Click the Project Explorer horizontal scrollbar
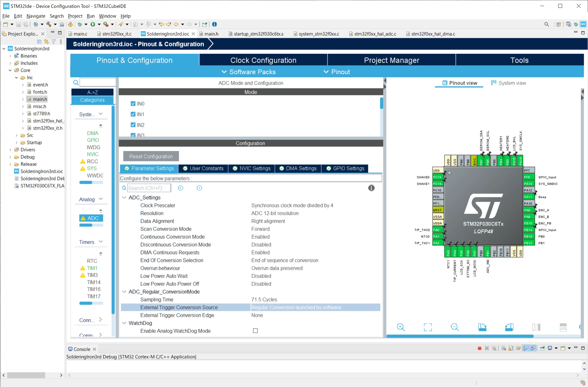This screenshot has width=588, height=387. click(x=26, y=375)
